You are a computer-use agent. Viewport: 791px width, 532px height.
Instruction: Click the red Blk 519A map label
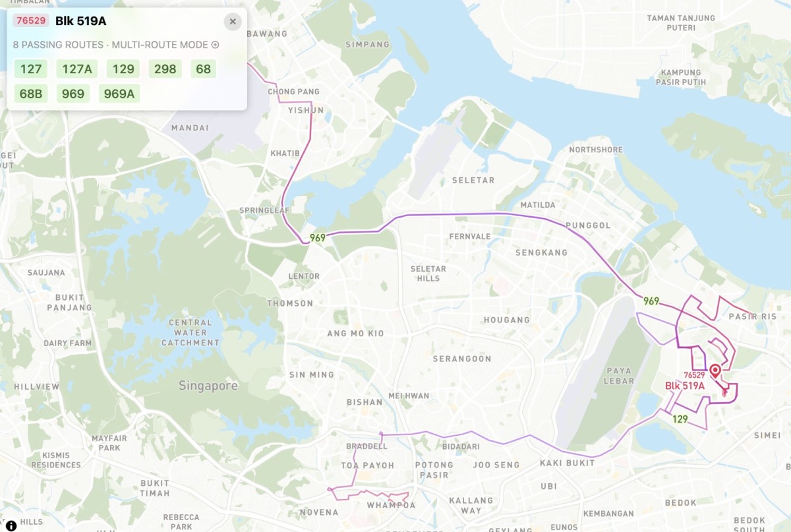[685, 386]
